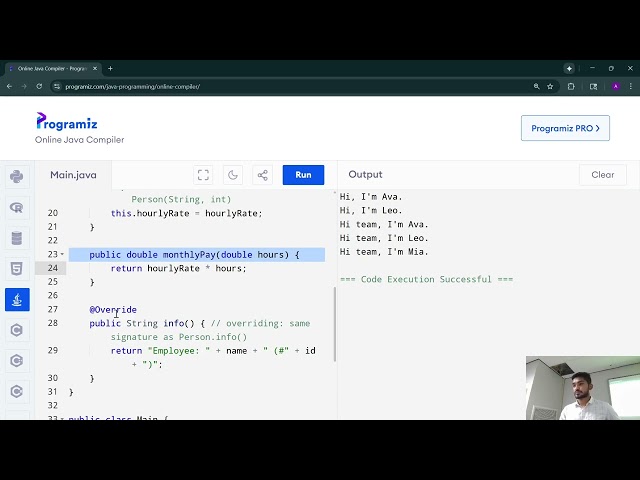Reload the page with refresh icon
Viewport: 640px width, 480px height.
39,87
